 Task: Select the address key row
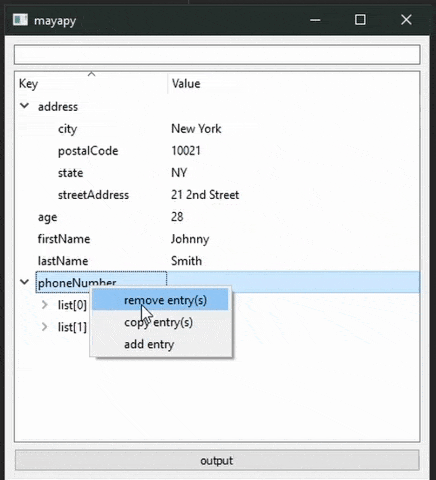tap(58, 107)
